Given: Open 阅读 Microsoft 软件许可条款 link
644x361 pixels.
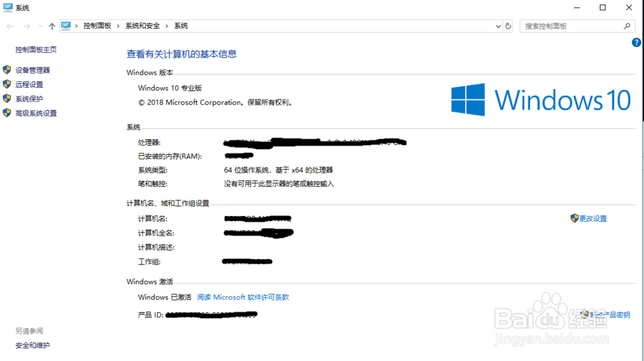Looking at the screenshot, I should pyautogui.click(x=243, y=297).
